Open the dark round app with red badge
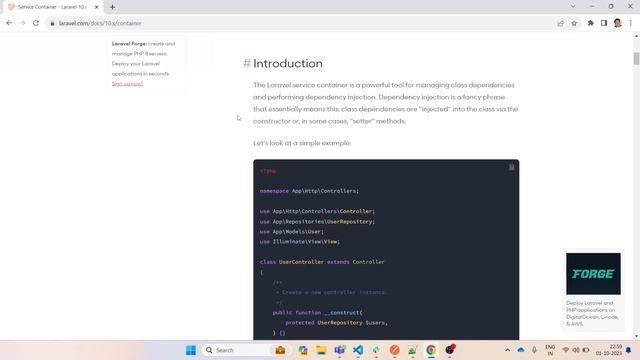Image resolution: width=640 pixels, height=360 pixels. click(x=450, y=350)
